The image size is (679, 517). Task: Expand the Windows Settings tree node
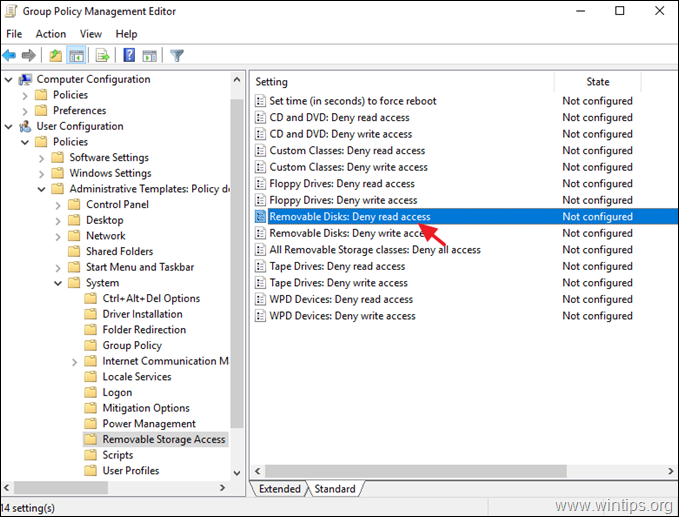coord(42,174)
